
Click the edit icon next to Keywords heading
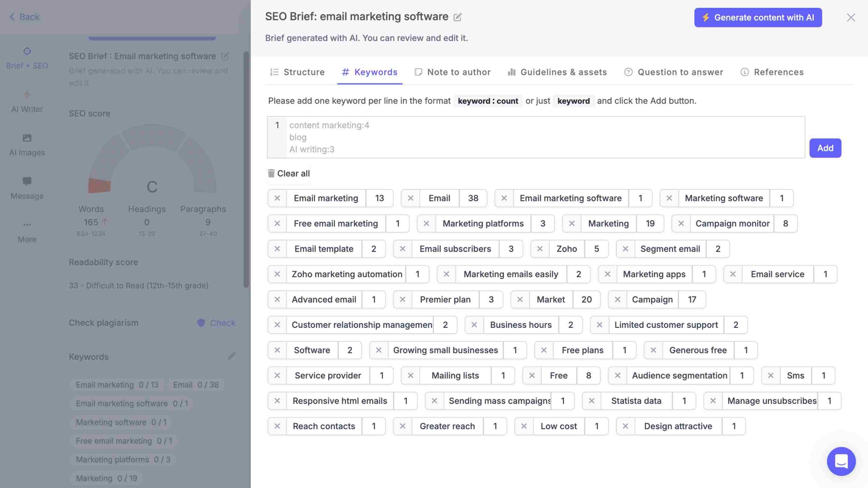coord(231,357)
